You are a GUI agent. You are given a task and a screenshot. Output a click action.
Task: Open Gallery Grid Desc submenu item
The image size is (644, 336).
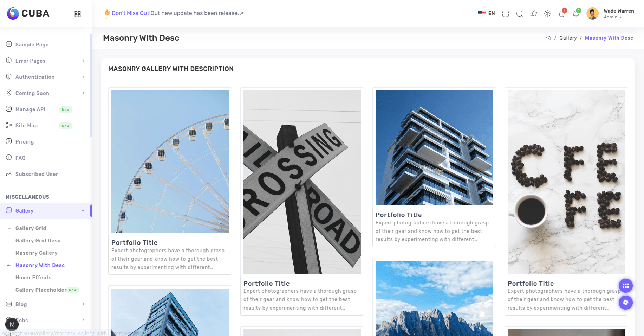coord(38,241)
